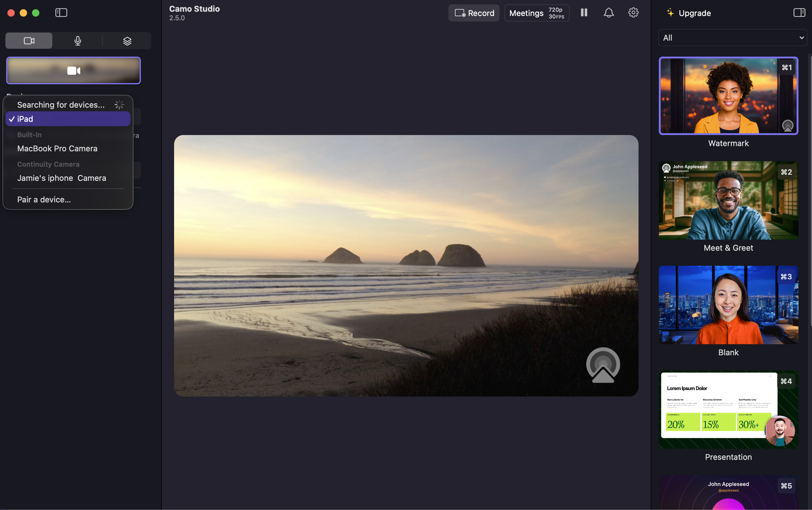The image size is (812, 510).
Task: Click the camera source preview thumbnail
Action: coord(74,70)
